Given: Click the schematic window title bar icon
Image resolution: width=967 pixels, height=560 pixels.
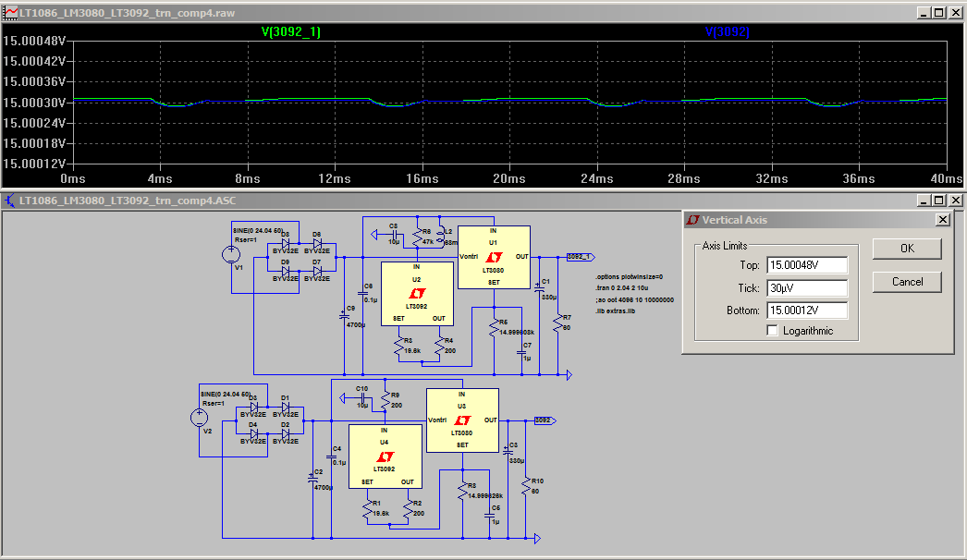Looking at the screenshot, I should tap(10, 201).
